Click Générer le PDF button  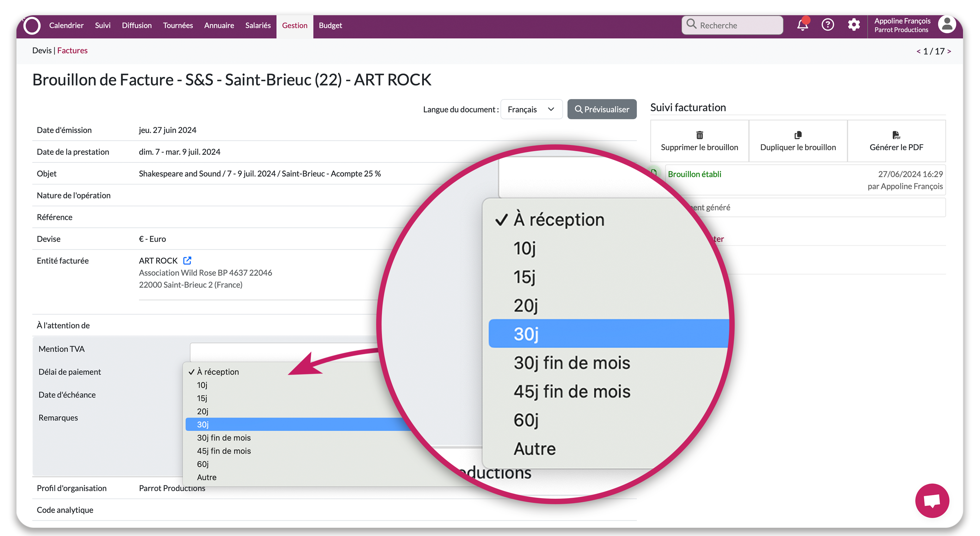[896, 141]
